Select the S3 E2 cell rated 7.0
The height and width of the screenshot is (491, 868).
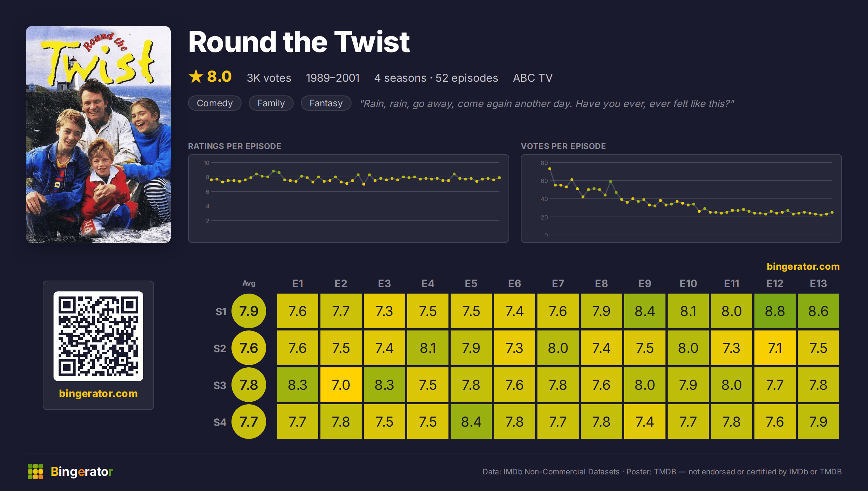pos(341,385)
